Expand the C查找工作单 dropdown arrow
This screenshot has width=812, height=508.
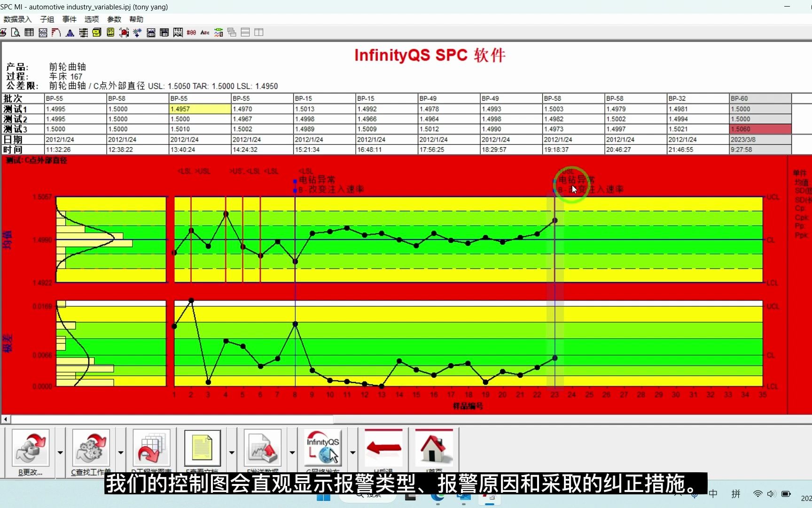[x=121, y=452]
